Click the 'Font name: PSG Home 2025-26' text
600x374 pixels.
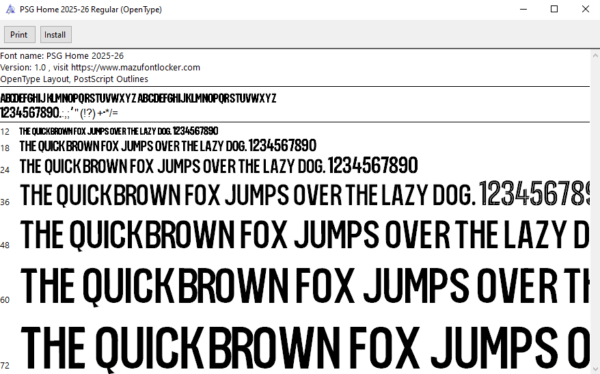[62, 56]
